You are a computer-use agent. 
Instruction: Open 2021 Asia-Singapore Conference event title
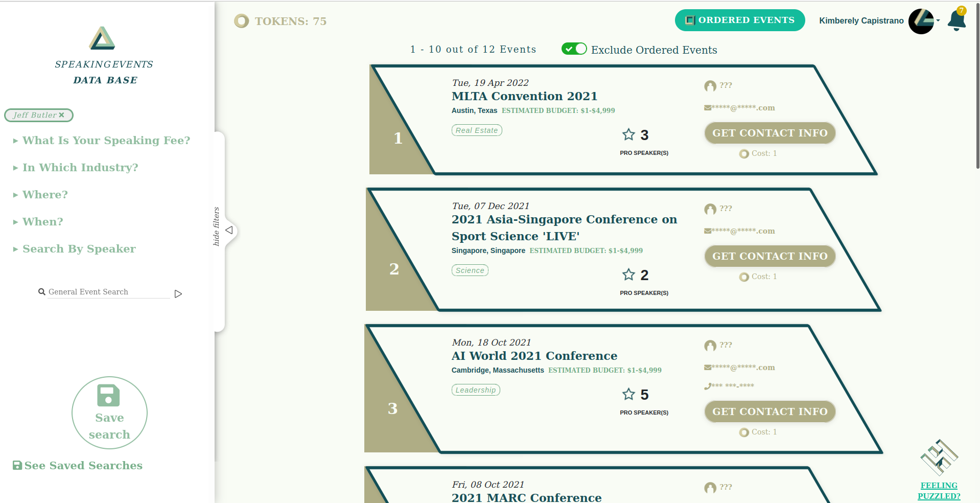tap(565, 227)
